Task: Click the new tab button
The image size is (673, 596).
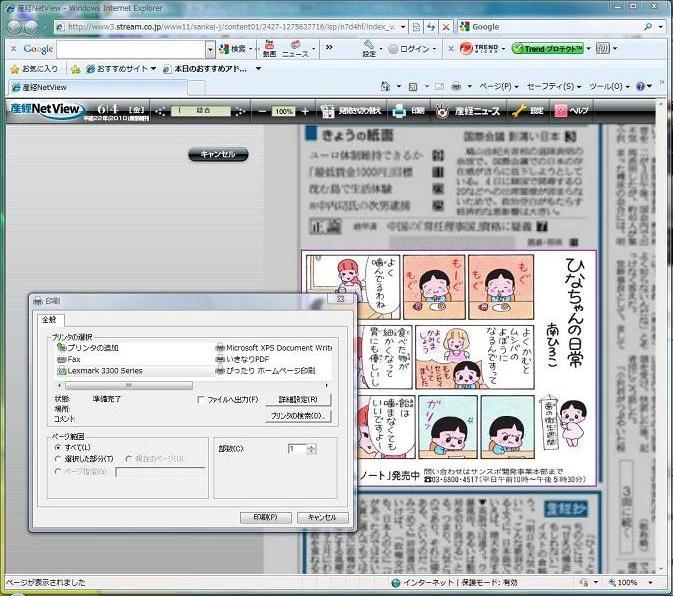Action: point(197,88)
